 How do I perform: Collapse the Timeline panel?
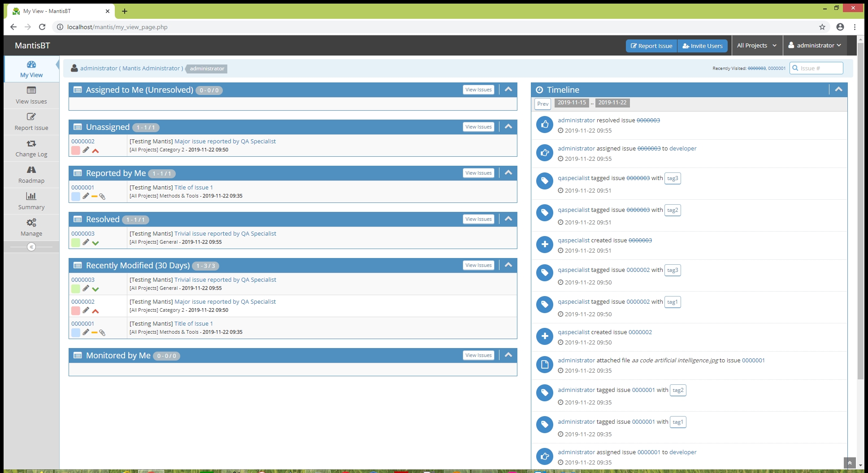pos(838,90)
